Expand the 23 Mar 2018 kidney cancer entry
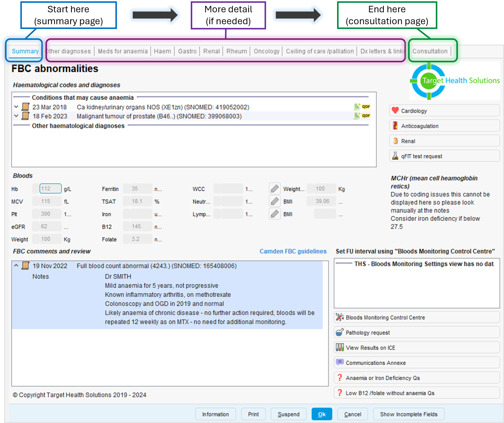The height and width of the screenshot is (423, 504). click(16, 107)
